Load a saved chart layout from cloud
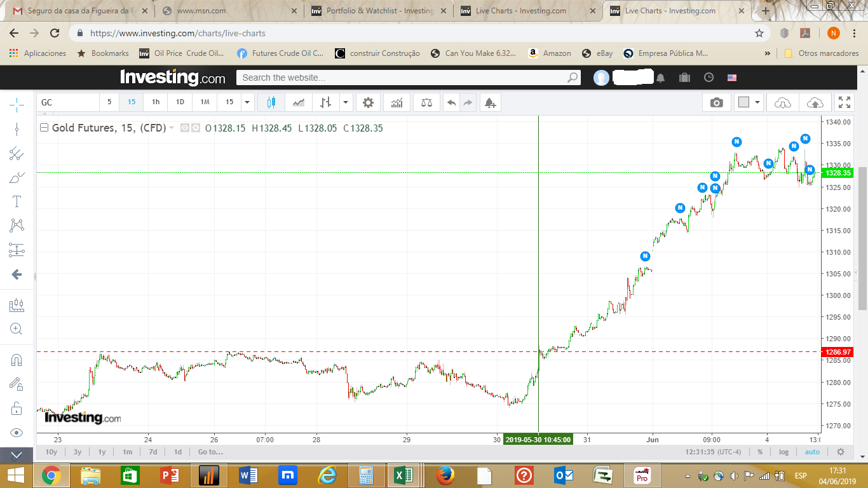Image resolution: width=868 pixels, height=488 pixels. coord(783,102)
